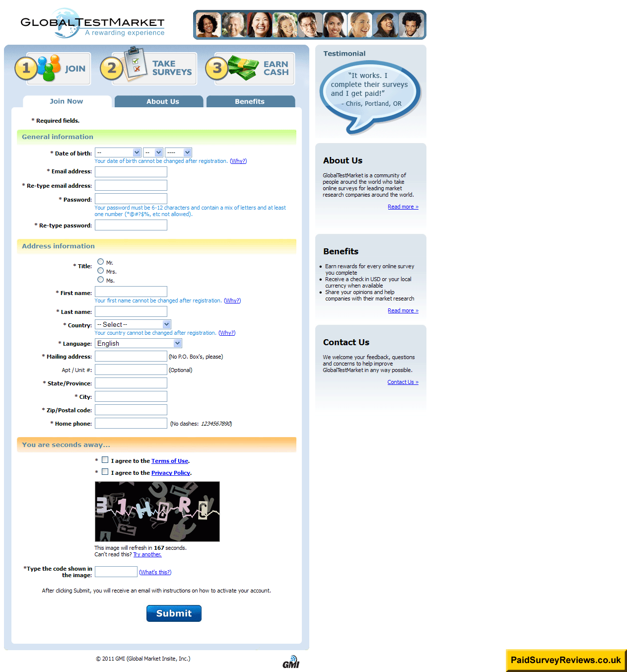Focus the Zip/Postal code field
The width and height of the screenshot is (627, 672).
click(x=131, y=410)
